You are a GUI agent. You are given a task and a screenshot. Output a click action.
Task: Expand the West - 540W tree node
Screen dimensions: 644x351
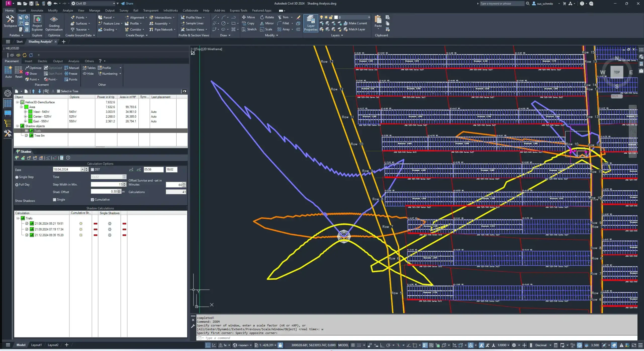click(x=25, y=112)
